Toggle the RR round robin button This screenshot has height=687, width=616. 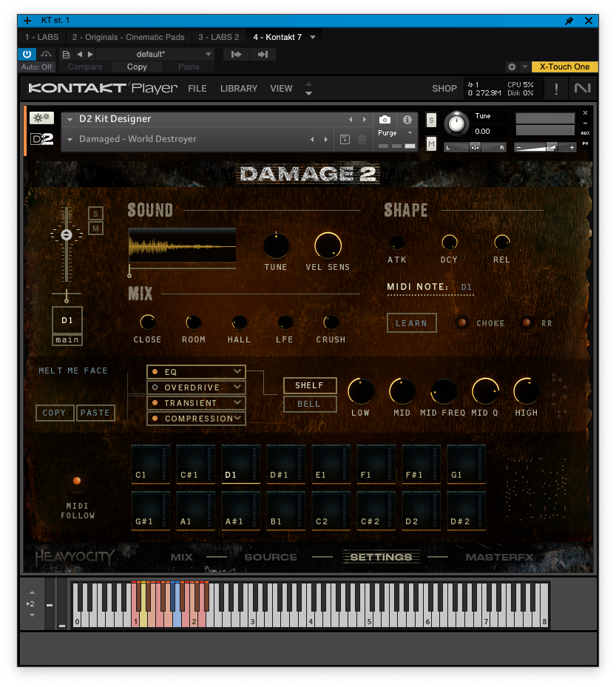coord(527,323)
